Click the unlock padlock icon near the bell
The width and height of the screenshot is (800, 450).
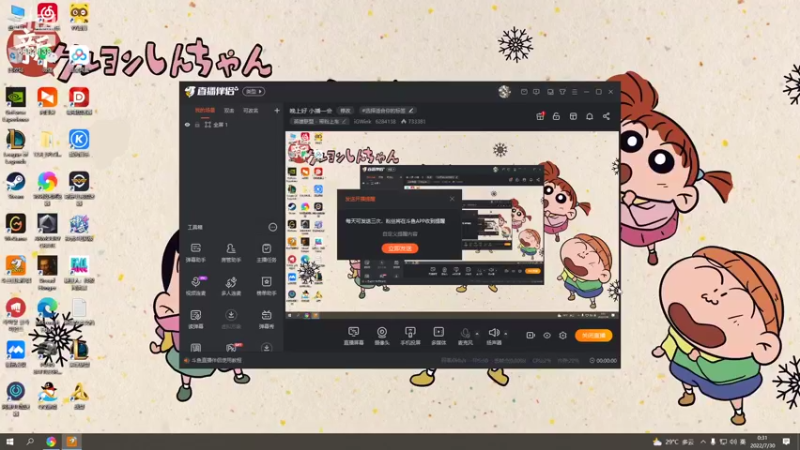(556, 116)
